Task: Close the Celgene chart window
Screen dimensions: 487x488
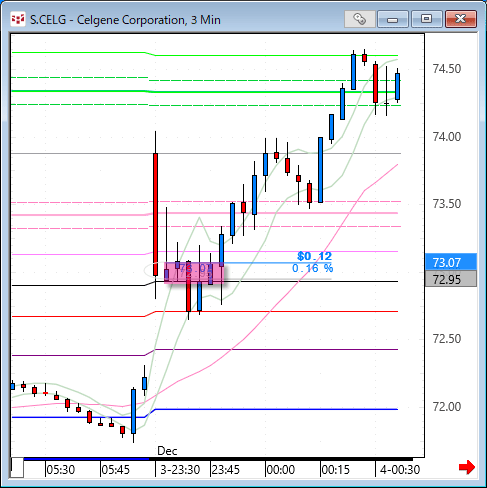Action: [461, 19]
